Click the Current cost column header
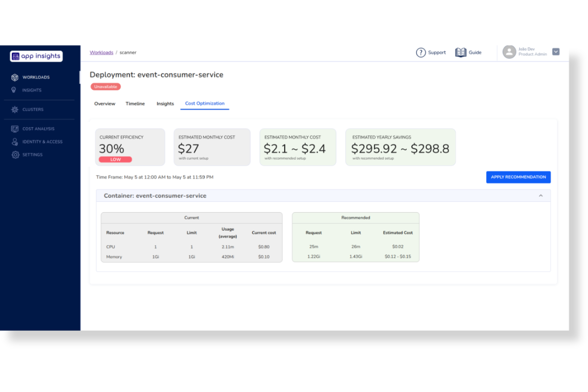Viewport: 588px width, 392px height. point(264,233)
